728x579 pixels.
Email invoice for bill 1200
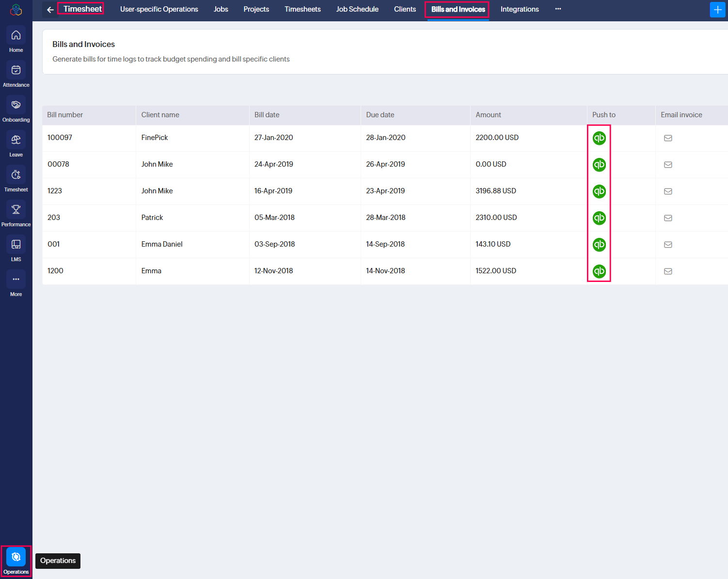click(668, 271)
